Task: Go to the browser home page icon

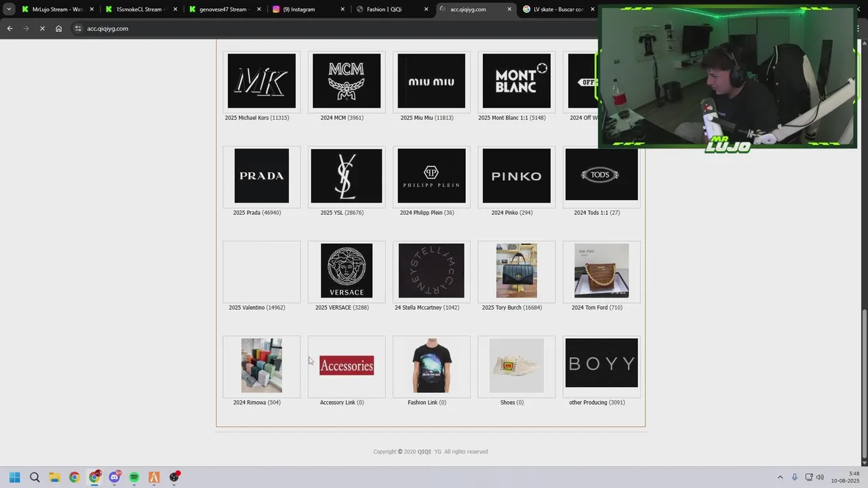Action: [x=59, y=28]
